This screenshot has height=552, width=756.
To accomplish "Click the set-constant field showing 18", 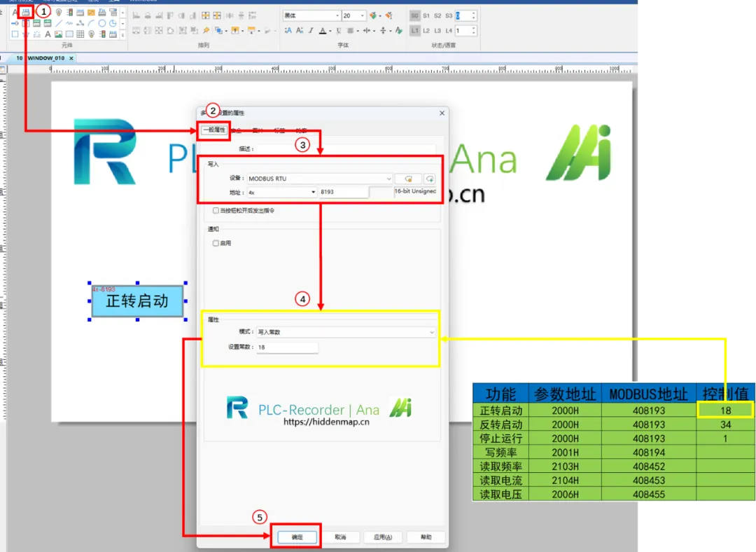I will pyautogui.click(x=288, y=347).
